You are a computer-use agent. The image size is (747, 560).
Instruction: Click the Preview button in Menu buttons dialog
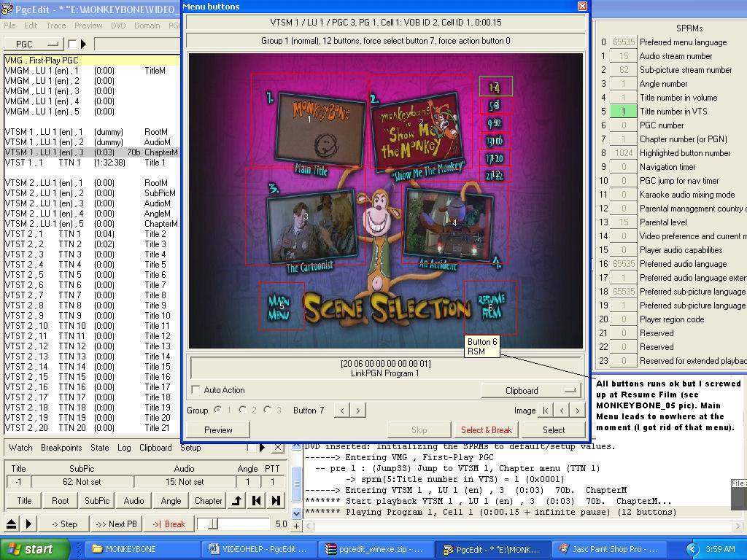point(218,430)
